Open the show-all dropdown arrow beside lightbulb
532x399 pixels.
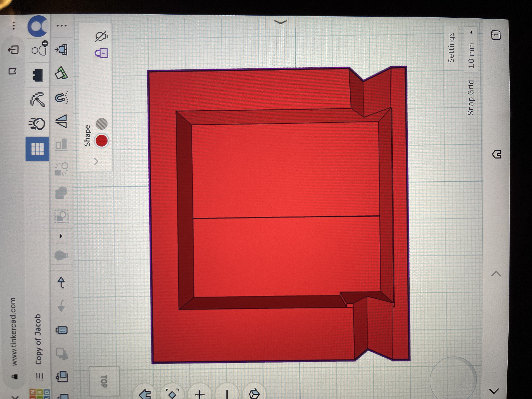coord(61,236)
